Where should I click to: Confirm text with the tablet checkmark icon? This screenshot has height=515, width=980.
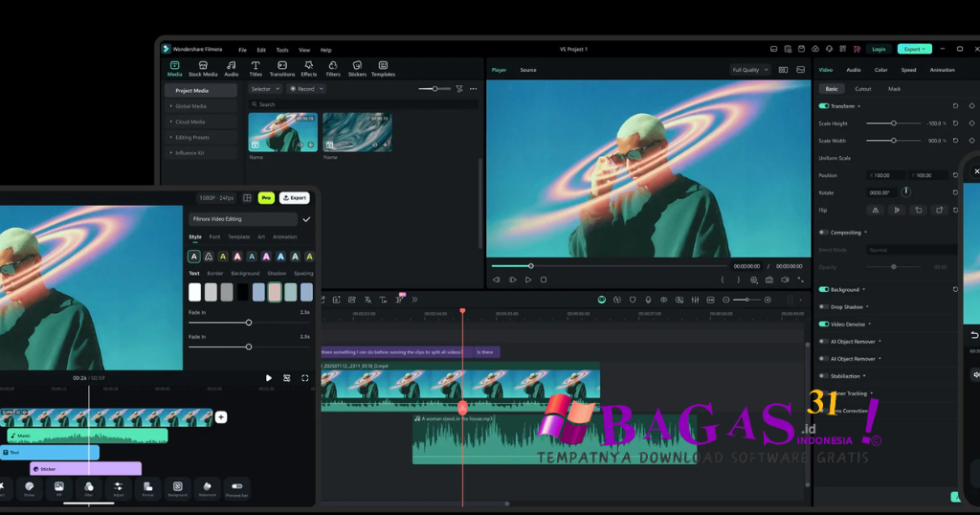[x=306, y=219]
